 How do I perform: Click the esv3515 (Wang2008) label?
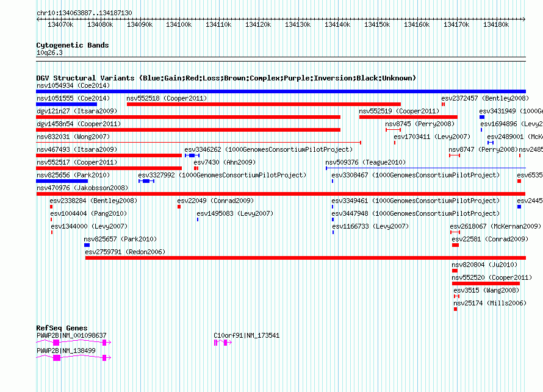tap(486, 290)
